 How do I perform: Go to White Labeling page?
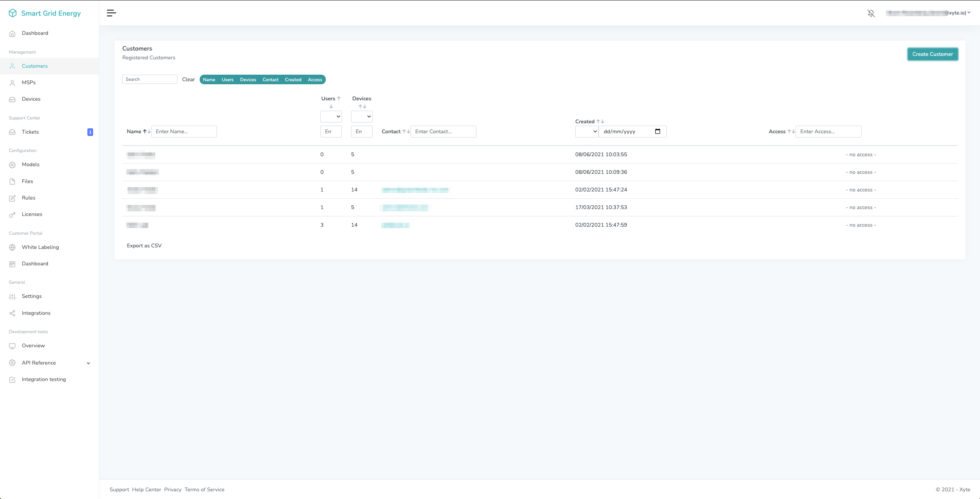(40, 247)
